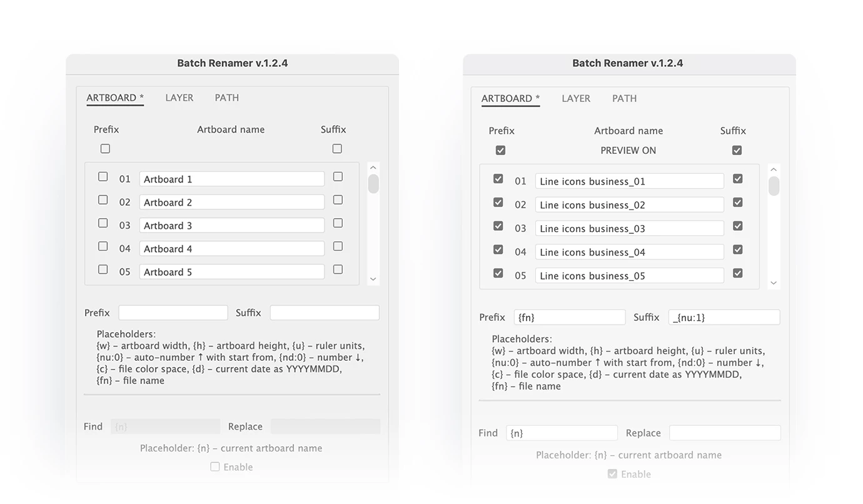This screenshot has height=504, width=863.
Task: Click scroll down arrow in left artboard list
Action: [373, 280]
